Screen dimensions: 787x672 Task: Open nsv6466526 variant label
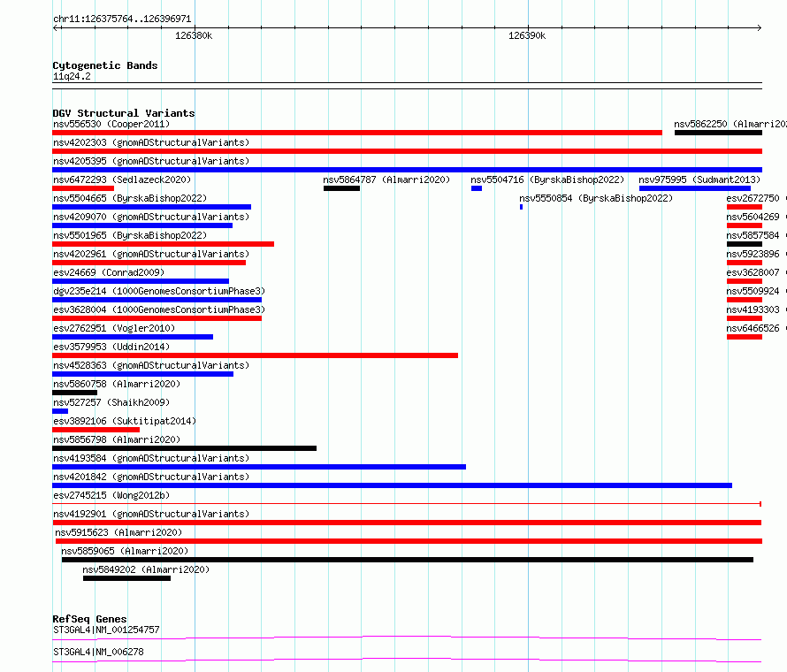click(x=753, y=328)
